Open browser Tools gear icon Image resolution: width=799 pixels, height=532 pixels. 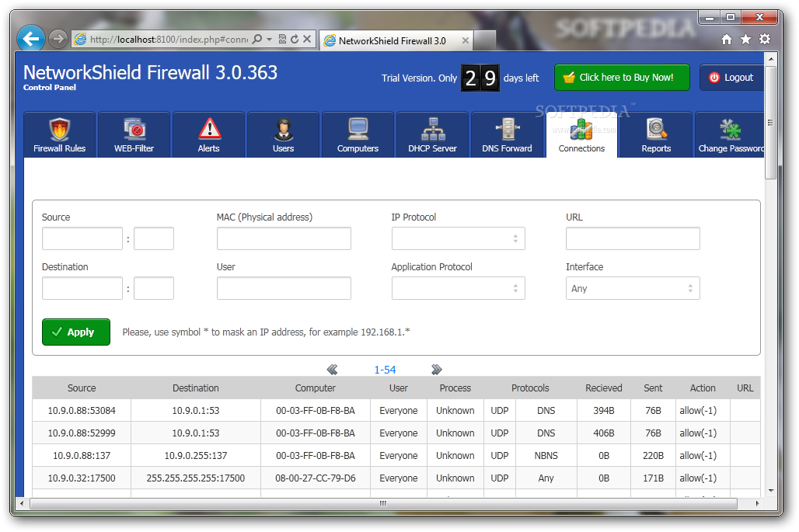764,39
